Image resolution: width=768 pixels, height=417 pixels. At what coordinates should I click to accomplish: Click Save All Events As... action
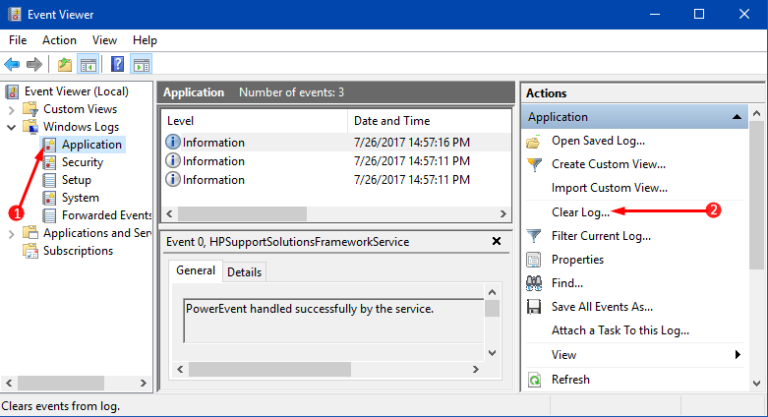coord(602,307)
